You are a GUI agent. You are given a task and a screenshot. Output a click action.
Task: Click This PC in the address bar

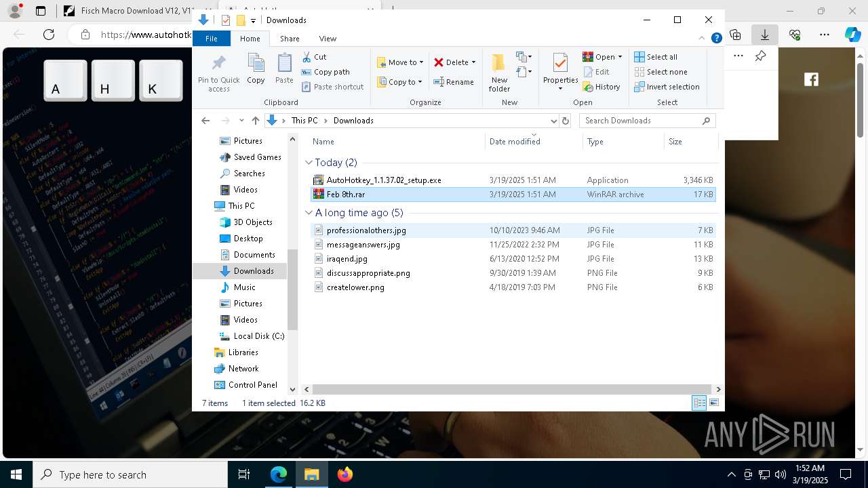(x=304, y=121)
